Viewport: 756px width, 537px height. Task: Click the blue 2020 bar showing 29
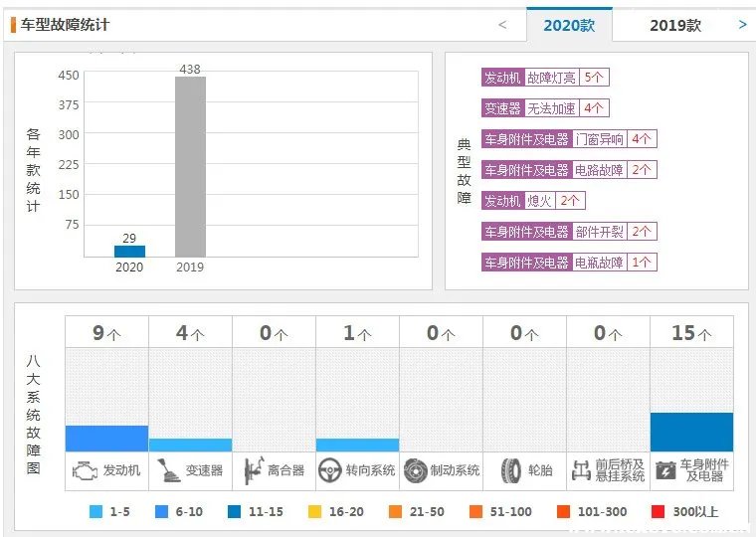[129, 252]
